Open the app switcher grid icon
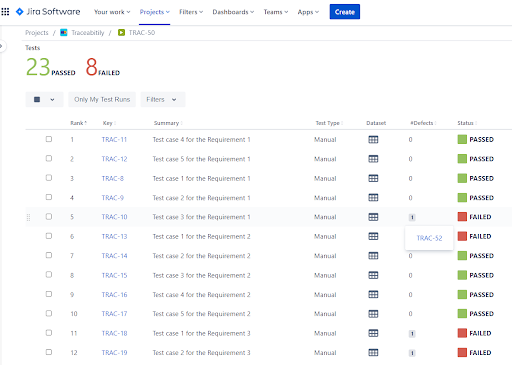This screenshot has height=365, width=512. coord(5,12)
